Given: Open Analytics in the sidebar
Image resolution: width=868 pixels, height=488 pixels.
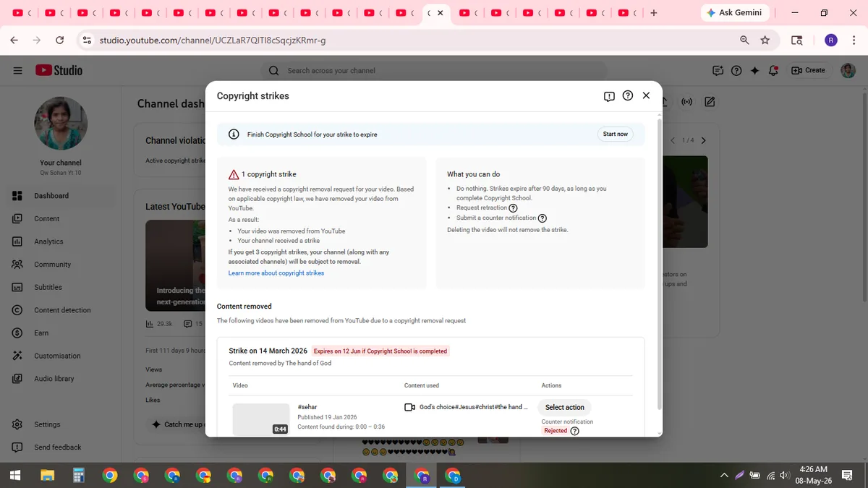Looking at the screenshot, I should point(61,241).
